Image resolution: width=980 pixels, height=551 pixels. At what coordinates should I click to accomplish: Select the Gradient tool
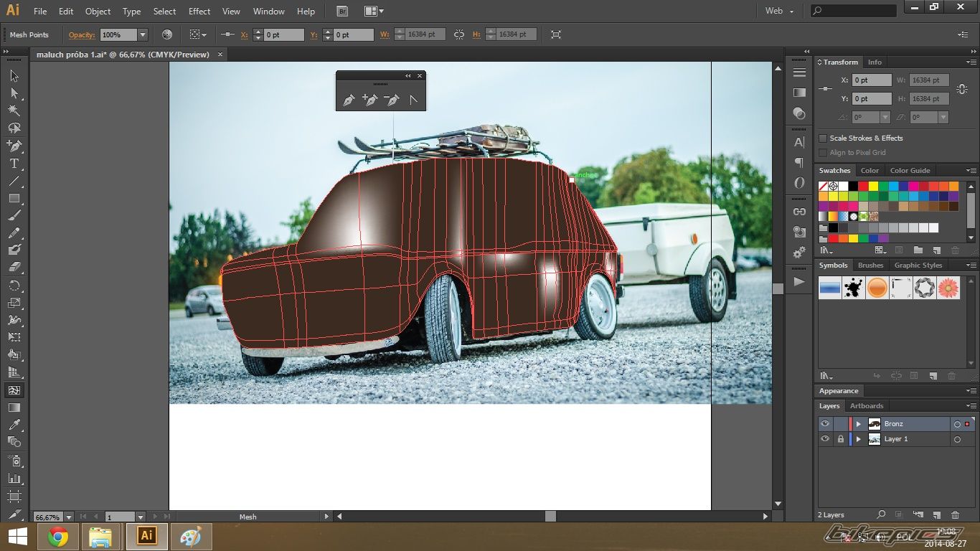coord(14,408)
